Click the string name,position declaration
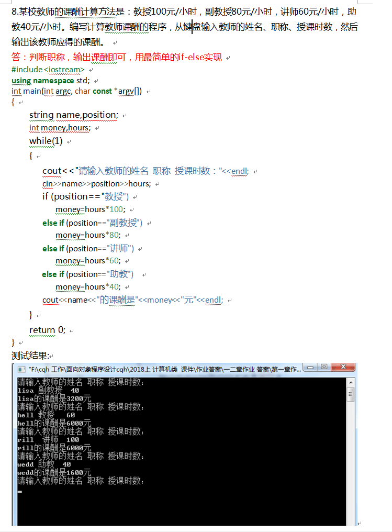 point(74,115)
